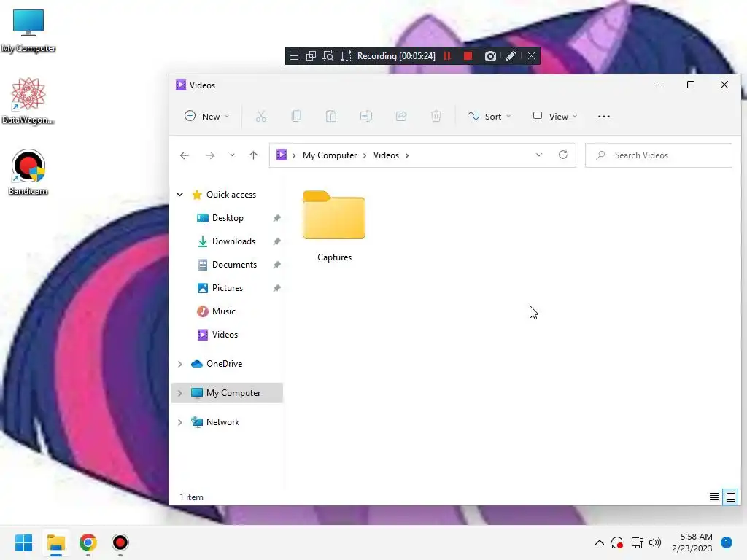The width and height of the screenshot is (747, 560).
Task: Open Desktop in Quick access
Action: tap(228, 217)
